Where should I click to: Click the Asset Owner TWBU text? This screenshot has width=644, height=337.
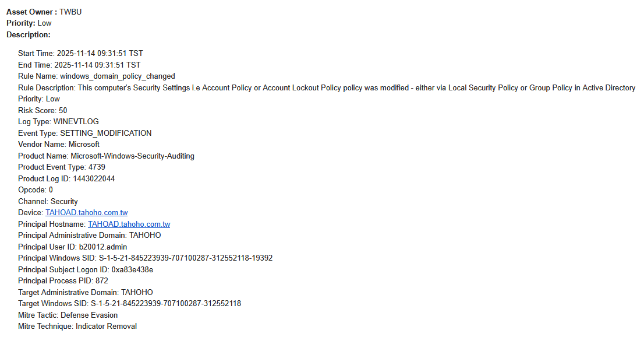tap(70, 12)
